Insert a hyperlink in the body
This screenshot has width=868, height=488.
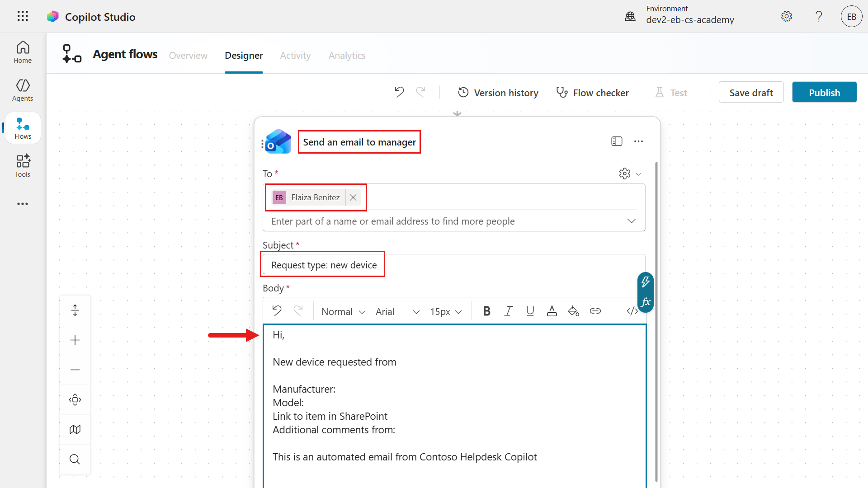[595, 311]
